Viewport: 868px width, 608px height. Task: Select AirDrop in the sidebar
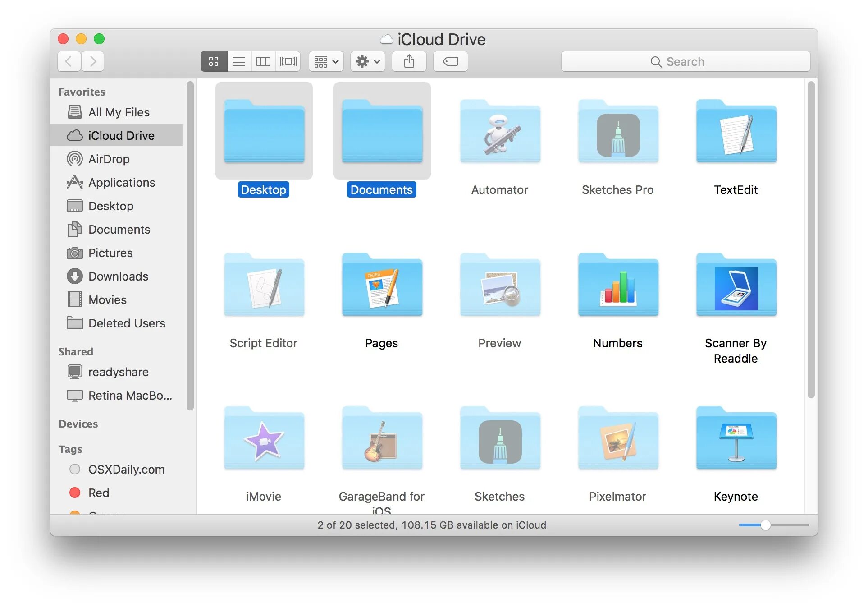tap(109, 159)
